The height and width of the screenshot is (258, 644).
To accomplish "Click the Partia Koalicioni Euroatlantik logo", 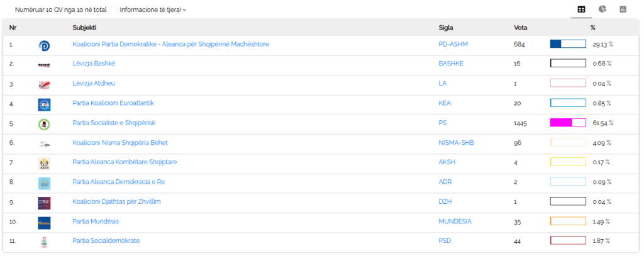I will click(x=44, y=104).
